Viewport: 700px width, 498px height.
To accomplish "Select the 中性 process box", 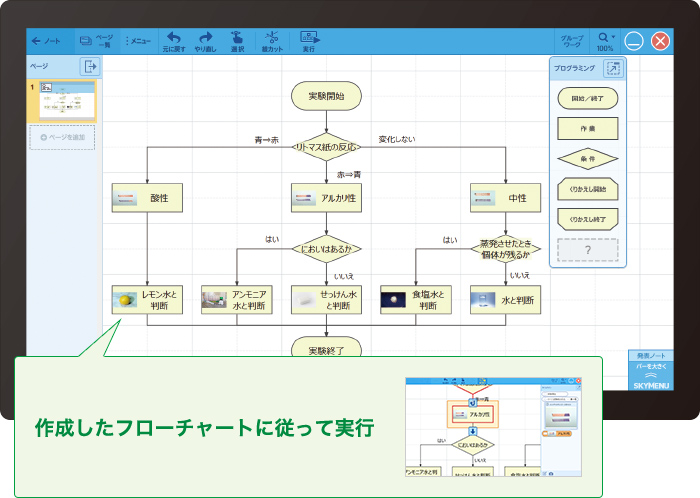I will pos(505,198).
